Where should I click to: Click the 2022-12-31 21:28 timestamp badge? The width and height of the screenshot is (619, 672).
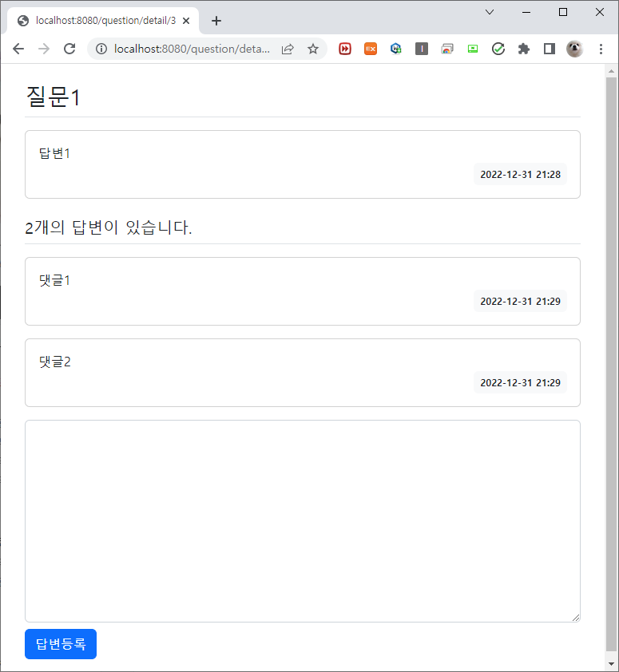520,174
